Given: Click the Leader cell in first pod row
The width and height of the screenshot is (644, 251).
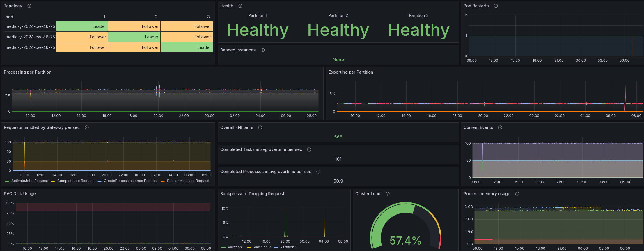Looking at the screenshot, I should [82, 26].
